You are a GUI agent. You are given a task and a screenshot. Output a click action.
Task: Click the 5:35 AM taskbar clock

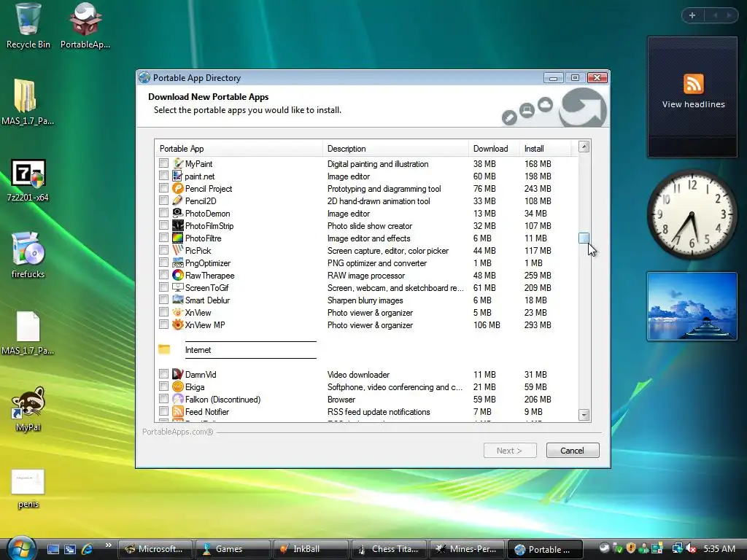[719, 548]
